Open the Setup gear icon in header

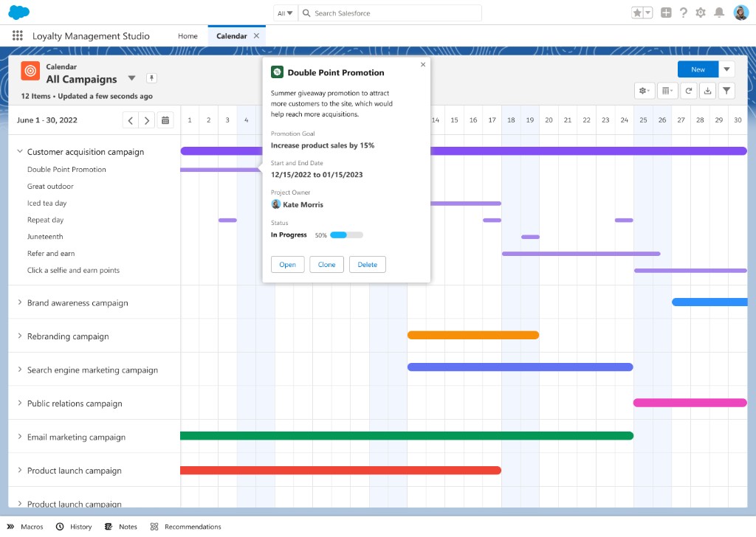701,13
